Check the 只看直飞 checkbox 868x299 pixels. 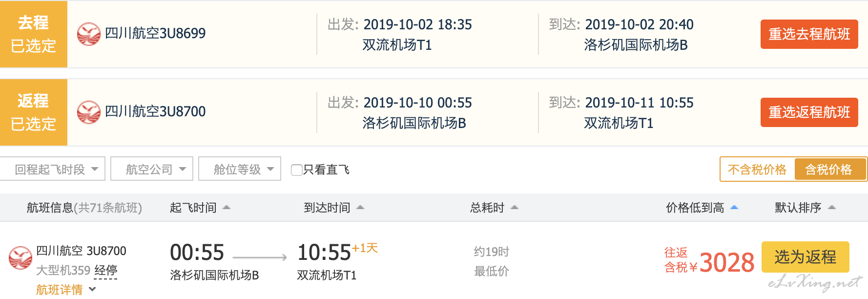pyautogui.click(x=296, y=170)
